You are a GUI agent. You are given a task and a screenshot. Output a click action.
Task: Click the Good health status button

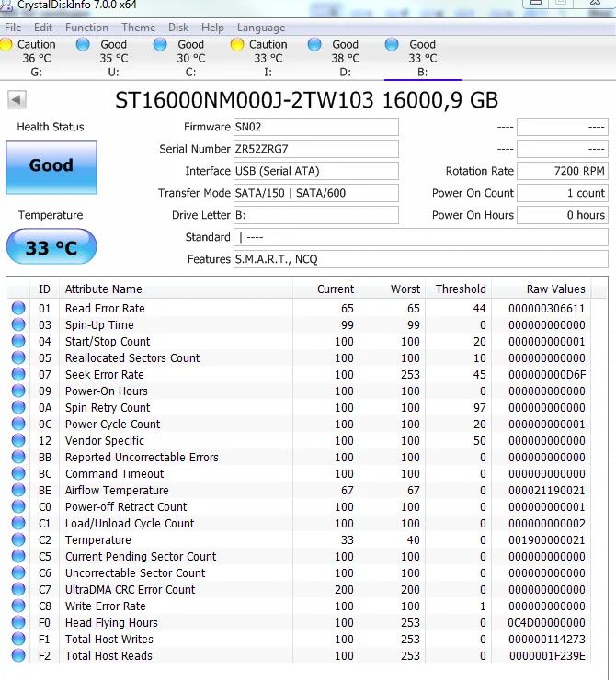[51, 167]
